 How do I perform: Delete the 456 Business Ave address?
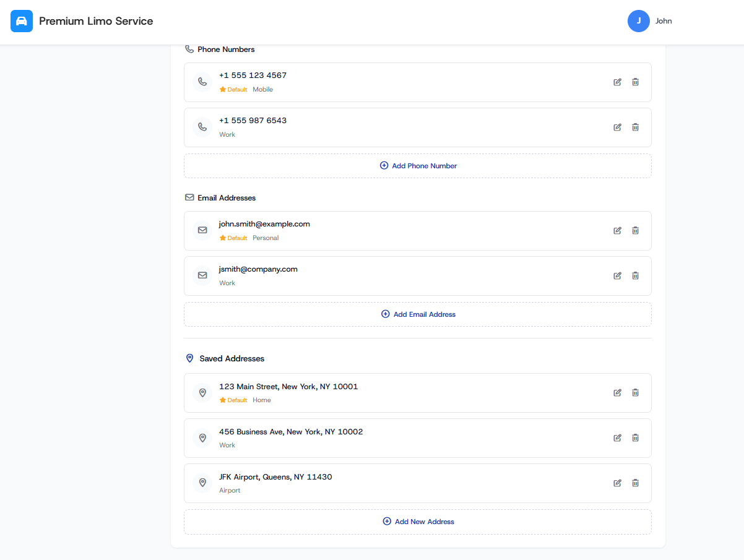[x=635, y=438]
